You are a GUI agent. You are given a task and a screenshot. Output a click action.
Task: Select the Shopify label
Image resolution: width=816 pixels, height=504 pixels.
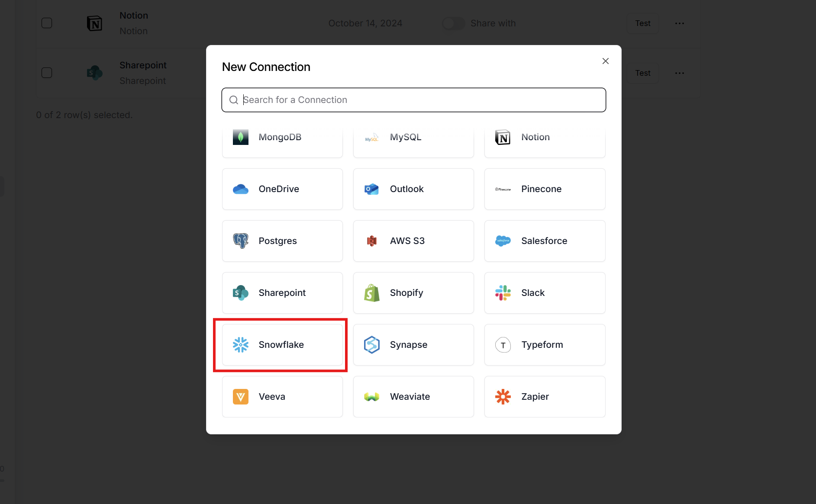[406, 293]
